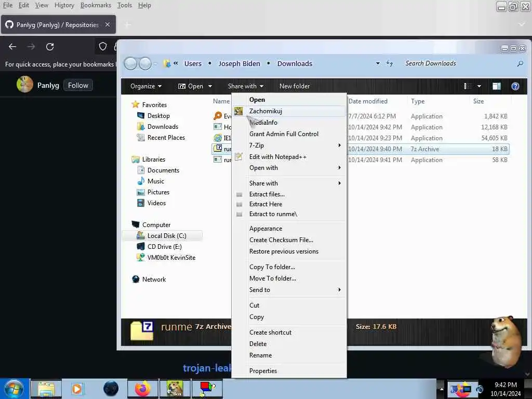532x399 pixels.
Task: Click the Open toolbar button with 7z icon
Action: [190, 86]
